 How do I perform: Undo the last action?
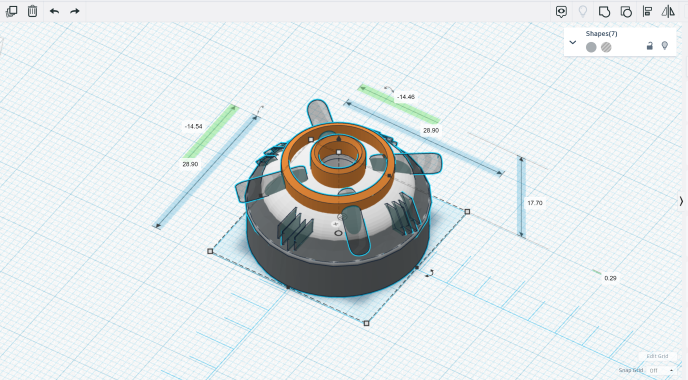[54, 11]
